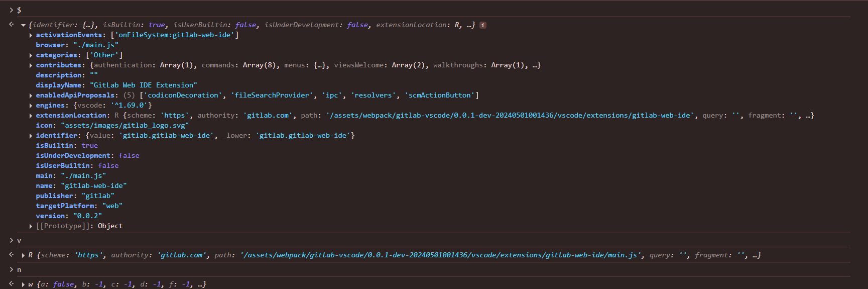Click the input chevron beside v

point(12,241)
